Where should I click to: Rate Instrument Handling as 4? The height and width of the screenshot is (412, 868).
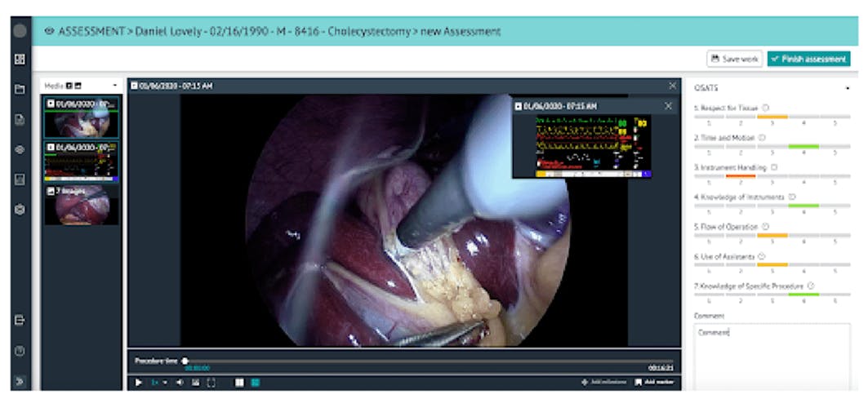(803, 176)
